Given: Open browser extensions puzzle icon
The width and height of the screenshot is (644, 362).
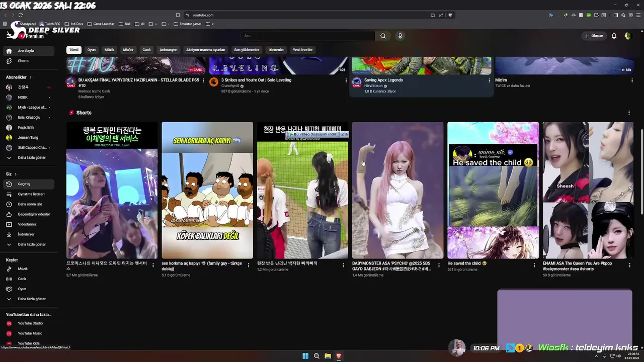Looking at the screenshot, I should [596, 15].
